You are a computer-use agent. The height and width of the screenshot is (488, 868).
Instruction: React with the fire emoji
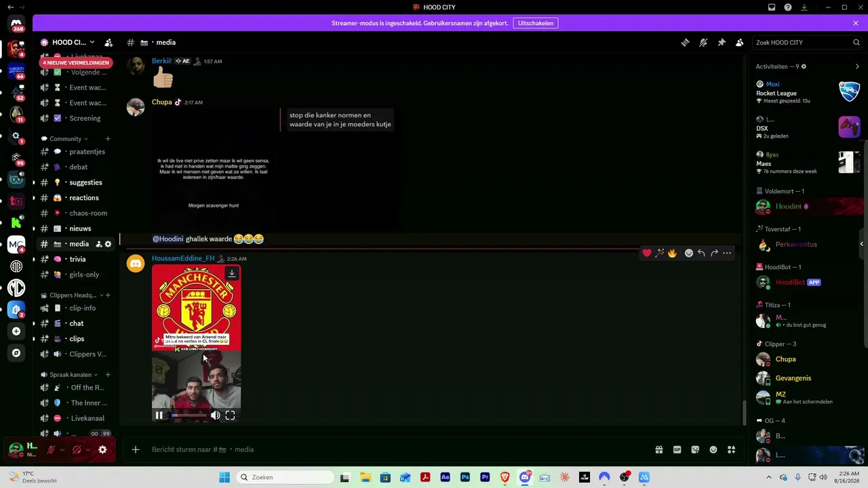[672, 253]
